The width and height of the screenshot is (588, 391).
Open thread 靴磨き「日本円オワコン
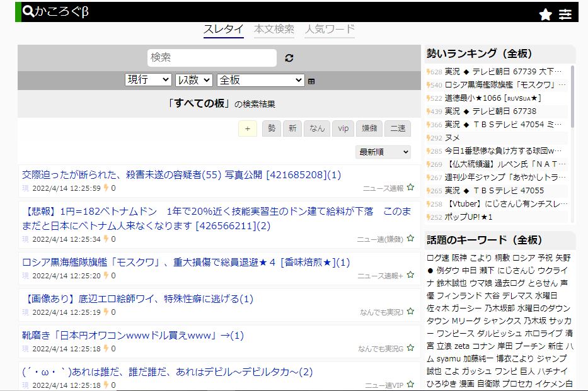tap(133, 336)
